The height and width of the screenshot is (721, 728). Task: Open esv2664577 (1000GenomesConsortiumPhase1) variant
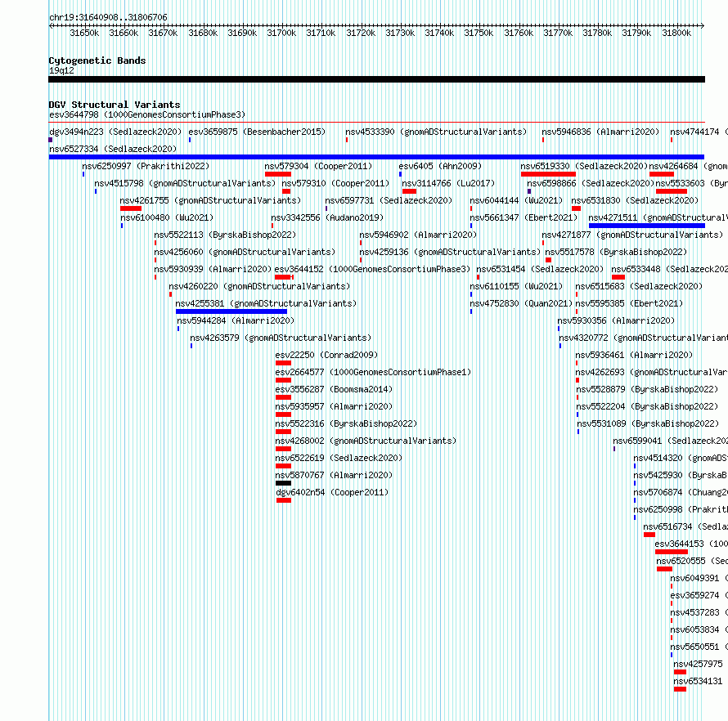(x=373, y=372)
